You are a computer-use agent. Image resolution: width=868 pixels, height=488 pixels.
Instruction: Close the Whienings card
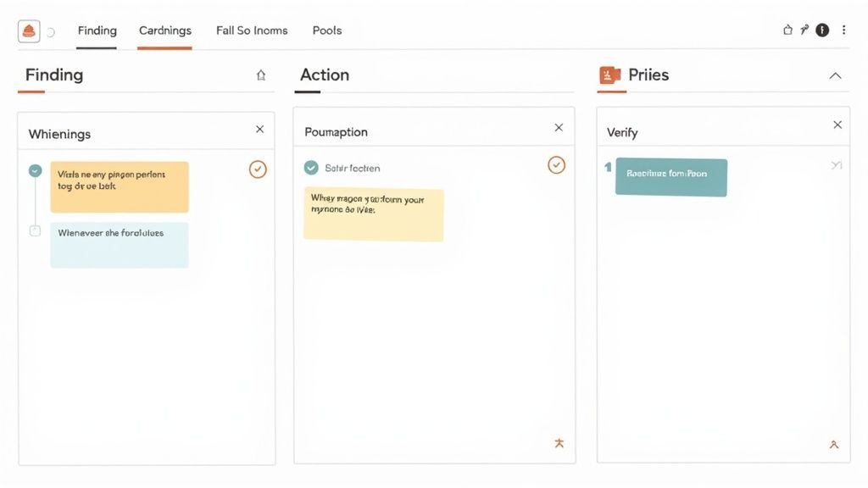260,129
